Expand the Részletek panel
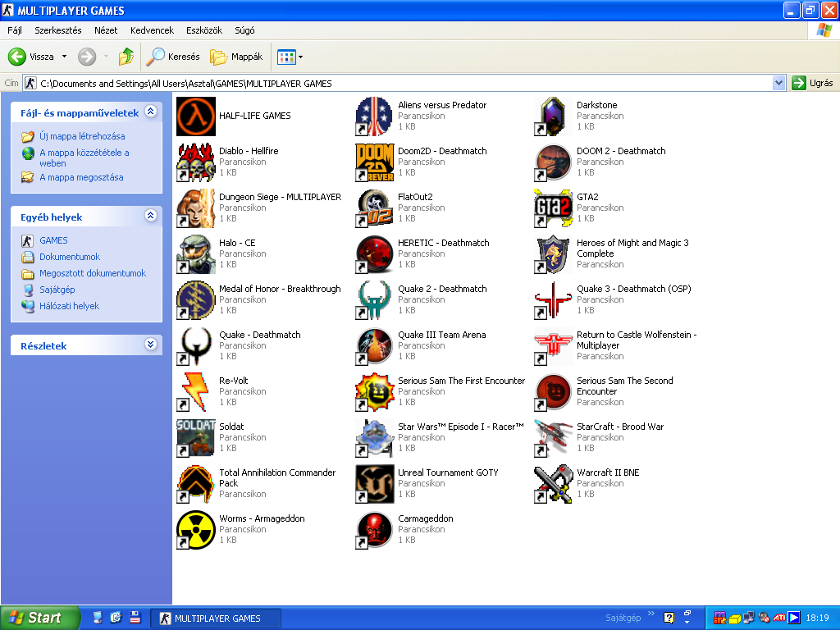Image resolution: width=840 pixels, height=630 pixels. point(151,345)
